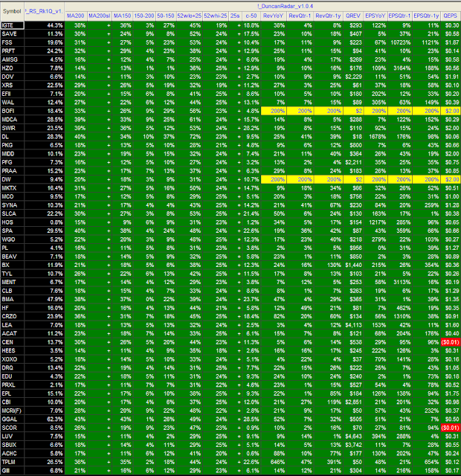
Task: Sort by the Symbol column header
Action: point(12,11)
